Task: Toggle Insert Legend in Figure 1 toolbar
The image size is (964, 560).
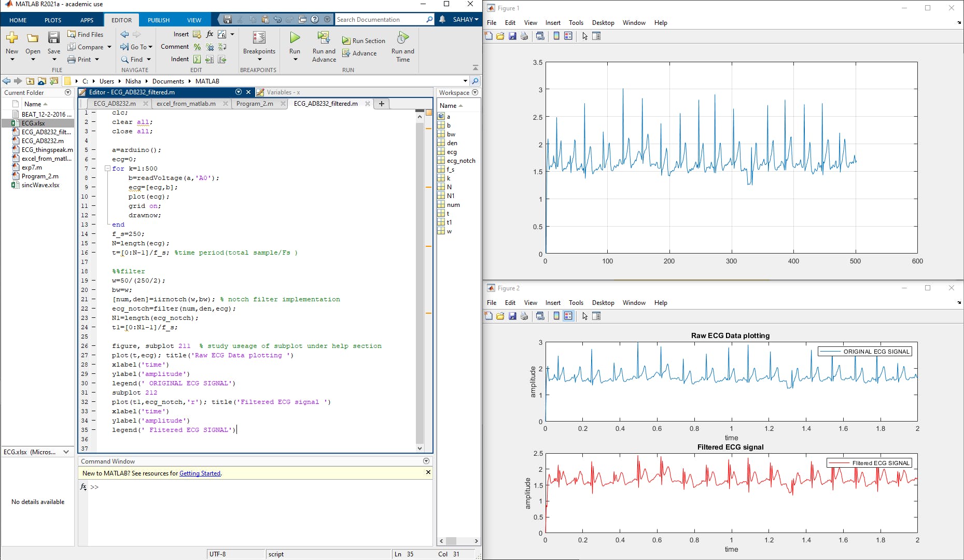Action: (x=568, y=36)
